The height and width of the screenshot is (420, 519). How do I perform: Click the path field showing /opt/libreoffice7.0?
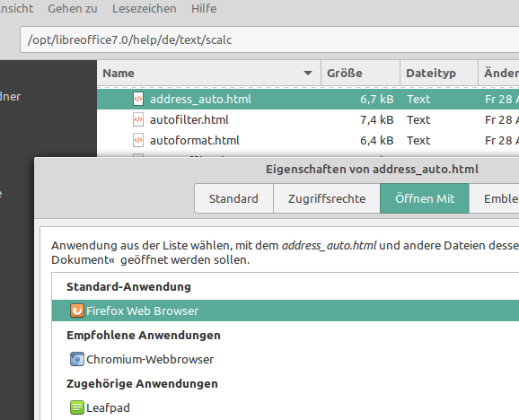(x=269, y=39)
